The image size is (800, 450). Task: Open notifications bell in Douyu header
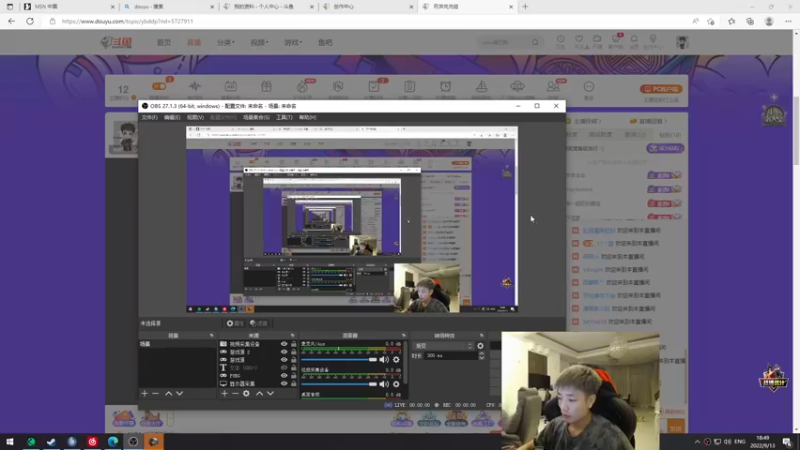click(634, 39)
